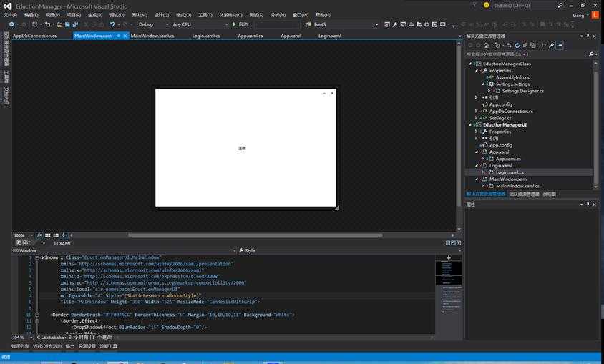The image size is (604, 364).
Task: Click the toolbox icon in the main toolbar
Action: (x=411, y=24)
